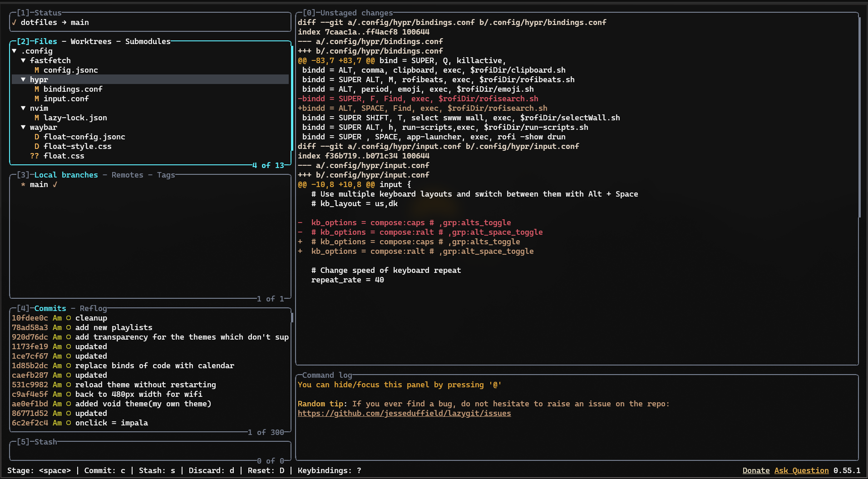Click the added ALT, SPACE, Find diff line
This screenshot has height=479, width=868.
pos(423,108)
